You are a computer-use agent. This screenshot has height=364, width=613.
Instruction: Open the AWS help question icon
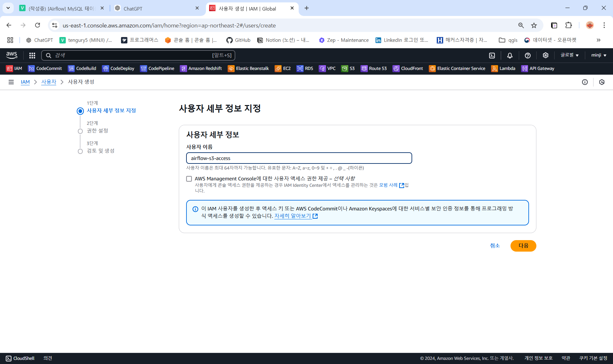pos(528,56)
